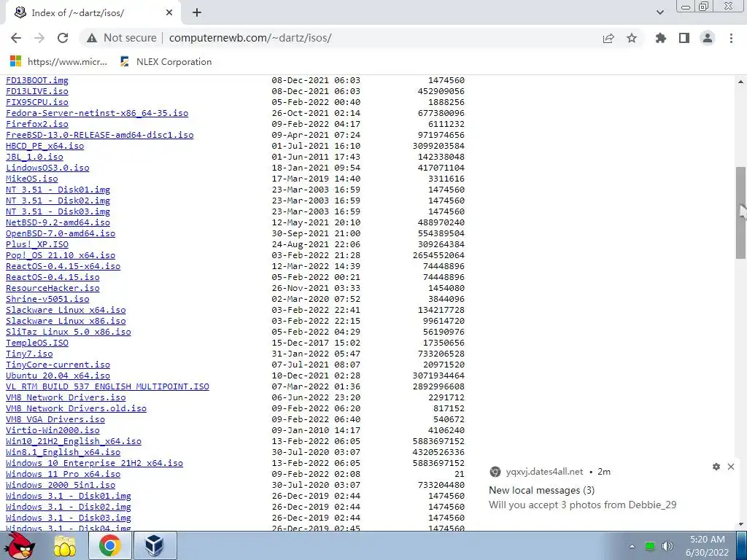The height and width of the screenshot is (560, 747).
Task: Click the ReactOS-0.4.15-x64.iso link
Action: pos(63,266)
